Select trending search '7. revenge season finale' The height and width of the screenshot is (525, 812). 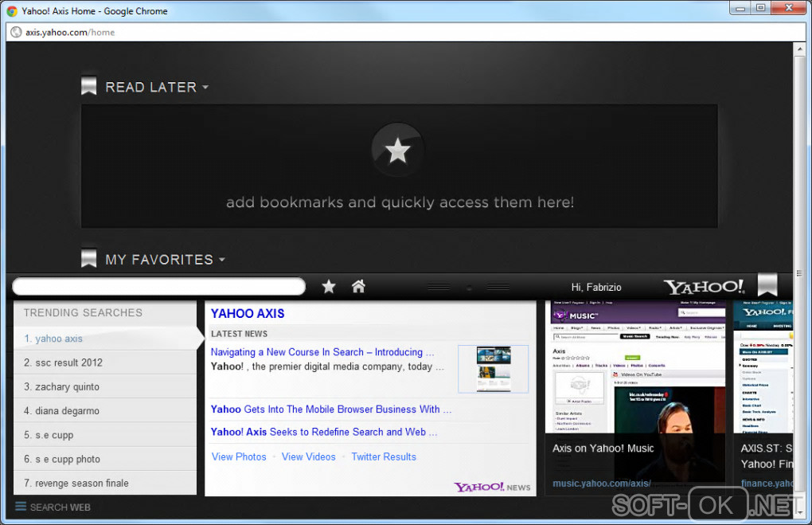coord(105,483)
